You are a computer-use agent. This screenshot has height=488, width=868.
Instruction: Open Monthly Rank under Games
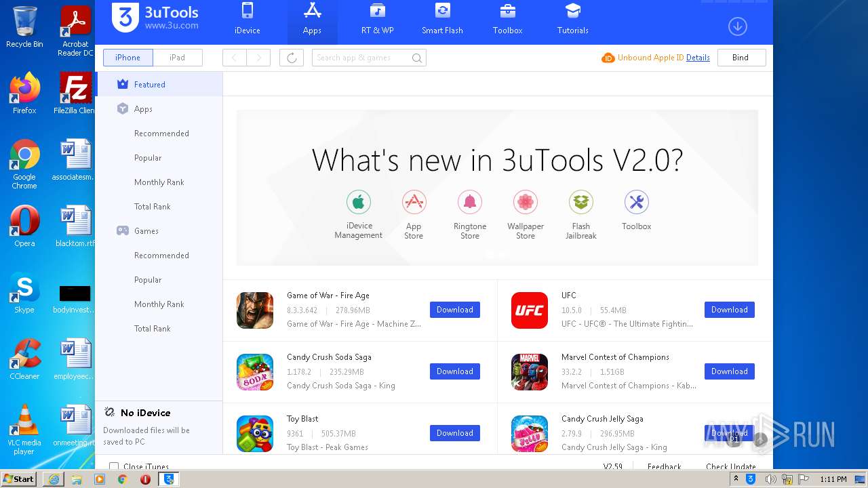[159, 304]
